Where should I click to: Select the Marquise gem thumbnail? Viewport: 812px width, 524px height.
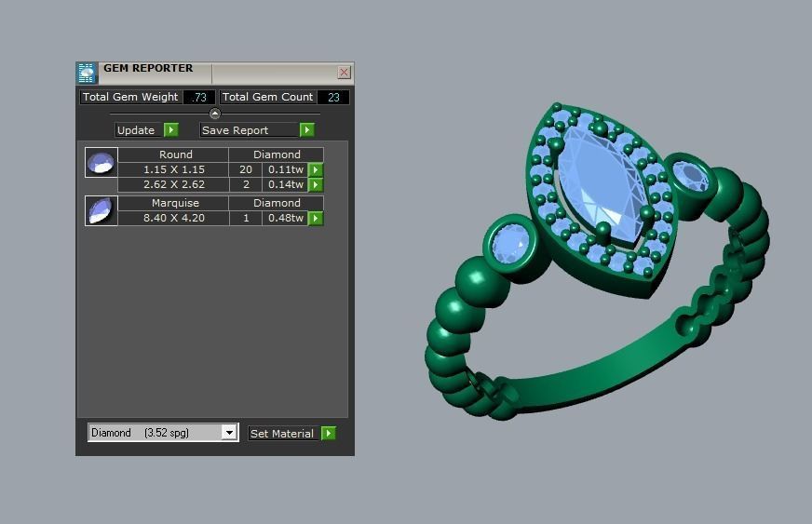point(101,210)
